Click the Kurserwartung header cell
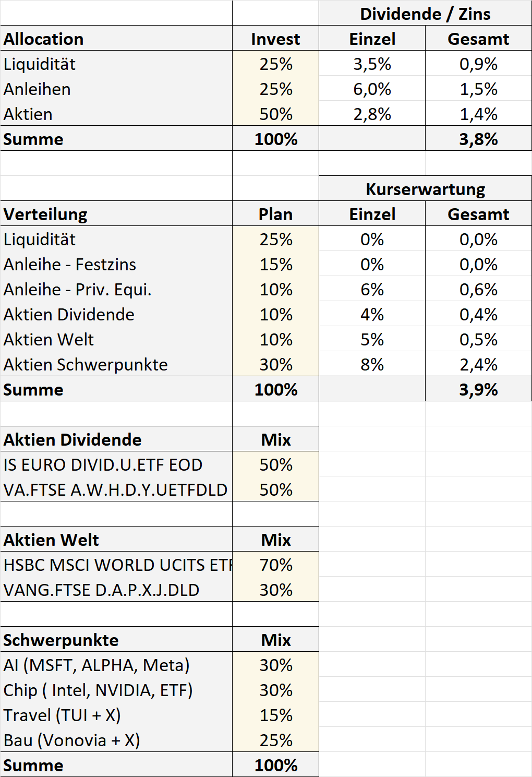 (425, 189)
